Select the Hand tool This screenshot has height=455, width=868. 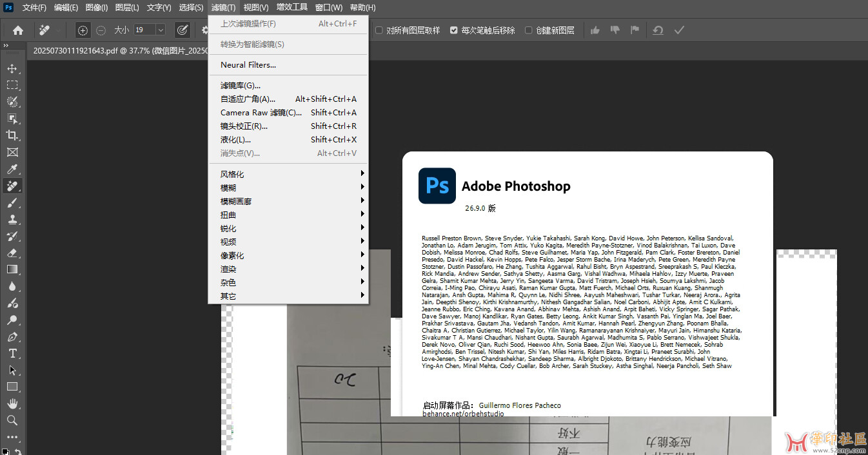pyautogui.click(x=12, y=403)
